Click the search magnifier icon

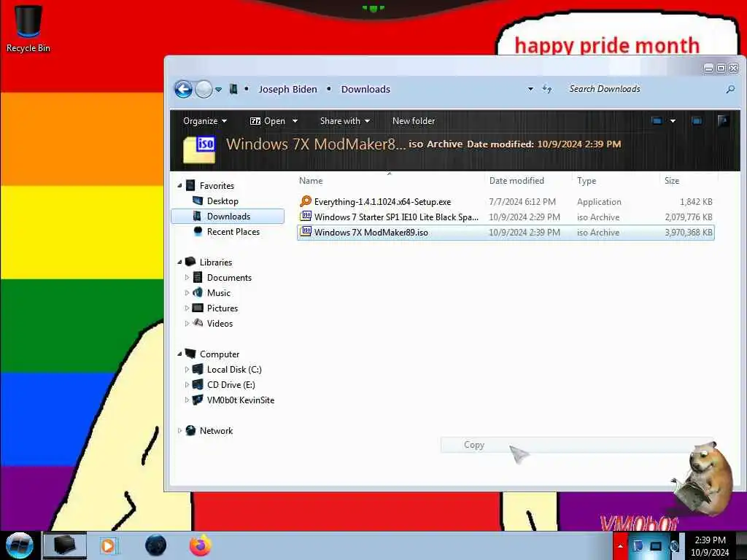pos(730,89)
